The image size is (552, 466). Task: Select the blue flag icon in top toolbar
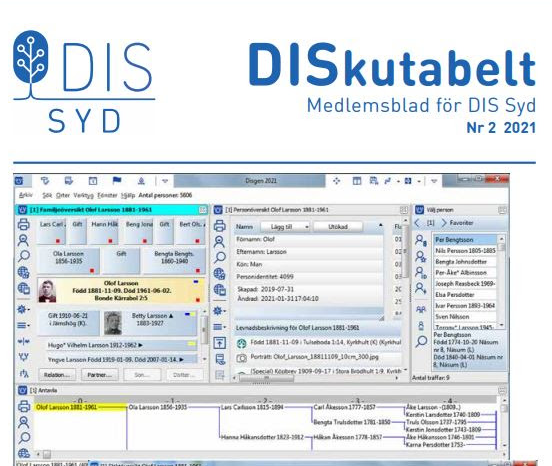[x=117, y=181]
